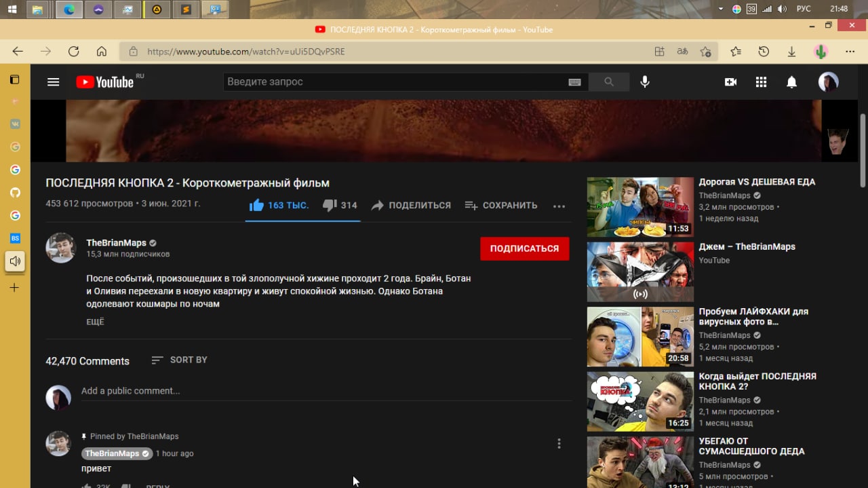Click the '42,470 Comments' count
The height and width of the screenshot is (488, 868).
87,361
